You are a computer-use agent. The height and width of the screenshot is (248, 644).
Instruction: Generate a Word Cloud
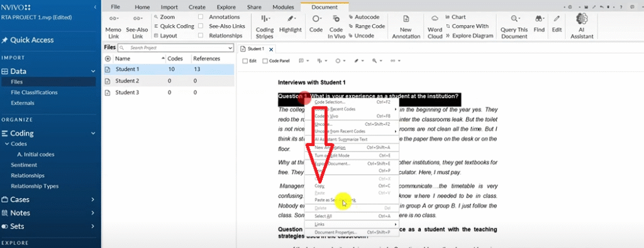point(435,26)
